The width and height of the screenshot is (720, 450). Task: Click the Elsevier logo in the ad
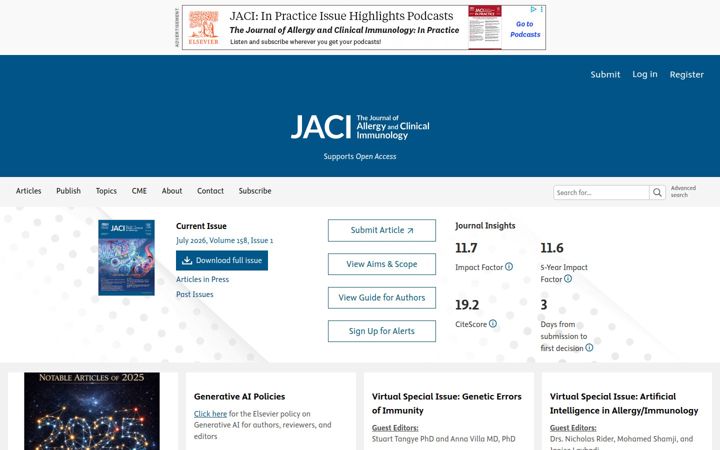(203, 28)
